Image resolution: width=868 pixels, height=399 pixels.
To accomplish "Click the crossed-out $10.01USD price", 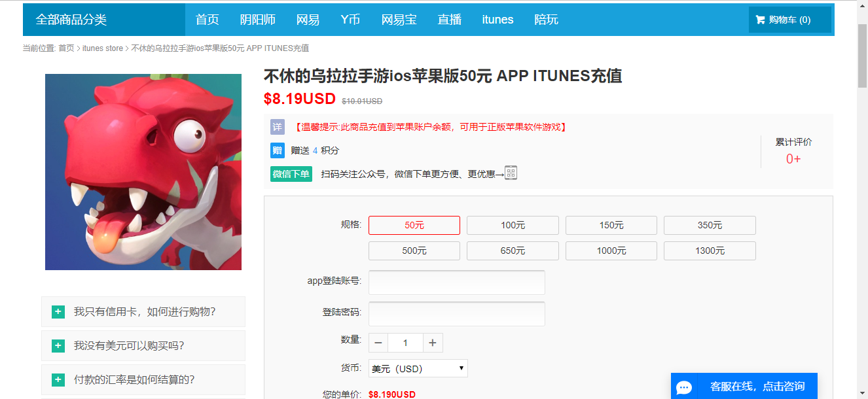I will pyautogui.click(x=362, y=101).
